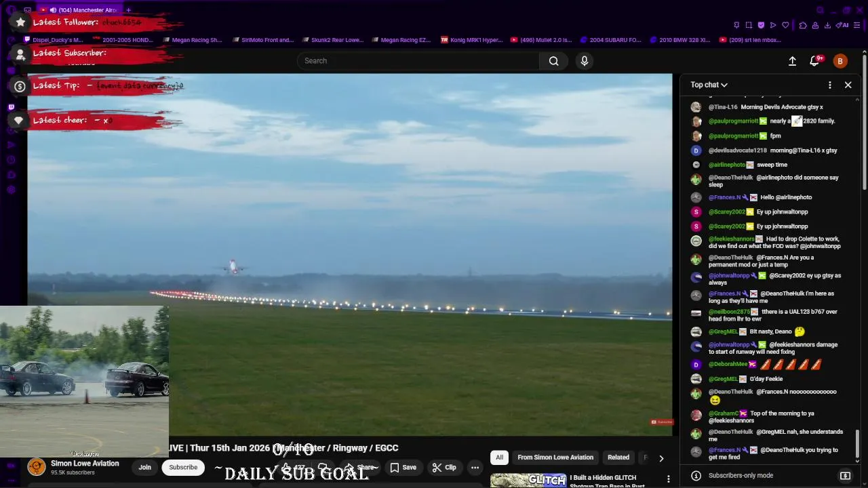Open @devilsadvocate1218 chat username
This screenshot has width=868, height=488.
tap(738, 150)
